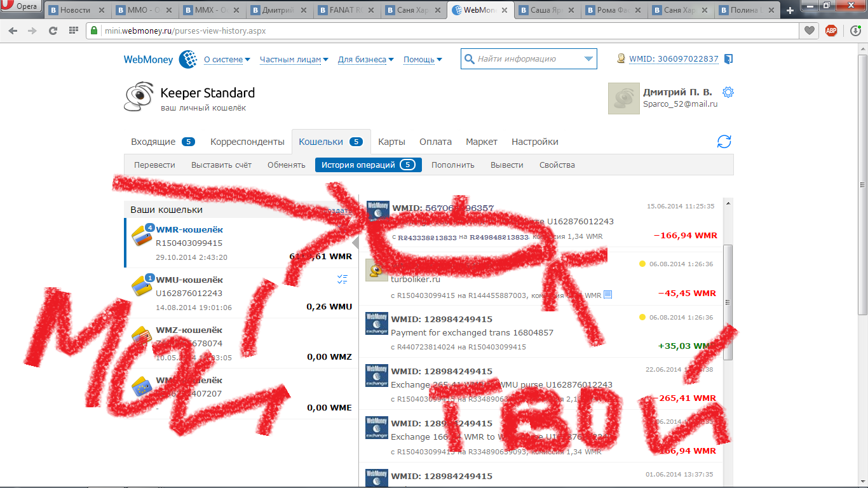Open the Adblock Plus ABP extension icon
The width and height of the screenshot is (868, 488).
point(831,30)
